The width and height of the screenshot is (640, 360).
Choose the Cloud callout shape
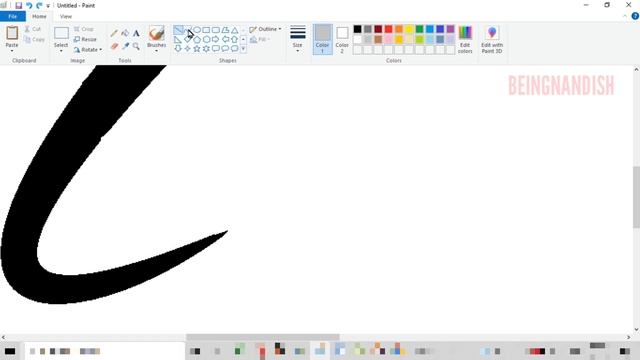pos(235,49)
